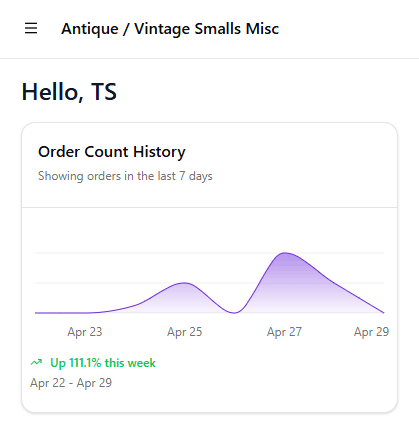
Task: Select the Apr 27 axis label
Action: coord(284,332)
